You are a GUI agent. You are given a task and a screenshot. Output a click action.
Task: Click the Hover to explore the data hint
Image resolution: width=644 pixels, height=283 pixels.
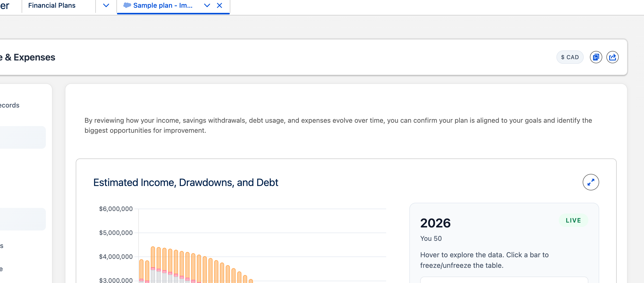coord(484,260)
